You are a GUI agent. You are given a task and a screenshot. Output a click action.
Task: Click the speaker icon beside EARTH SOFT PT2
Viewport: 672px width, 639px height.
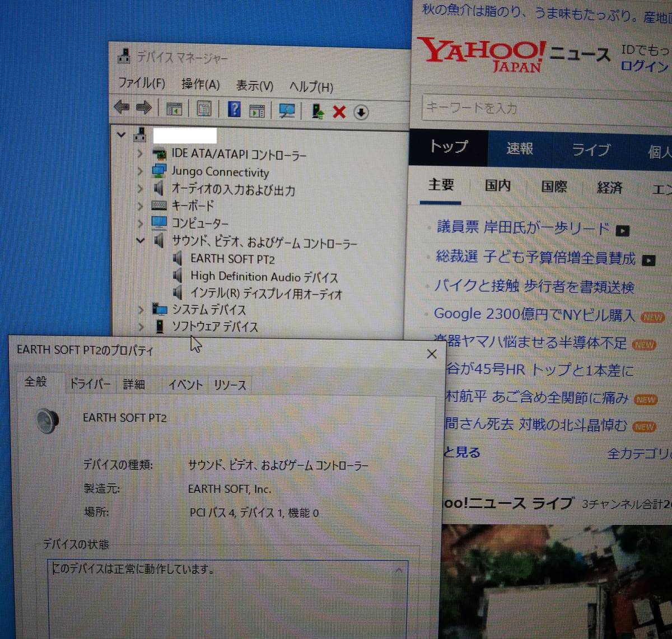coord(178,258)
